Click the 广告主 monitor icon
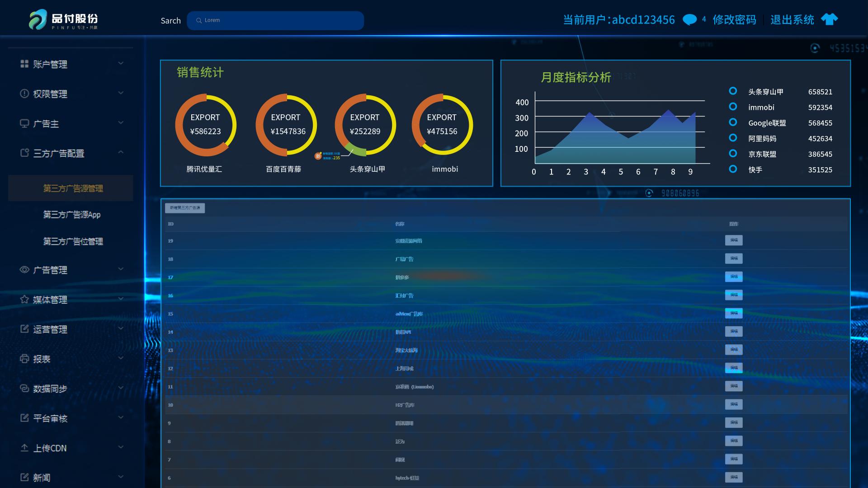The height and width of the screenshot is (488, 868). click(x=24, y=123)
